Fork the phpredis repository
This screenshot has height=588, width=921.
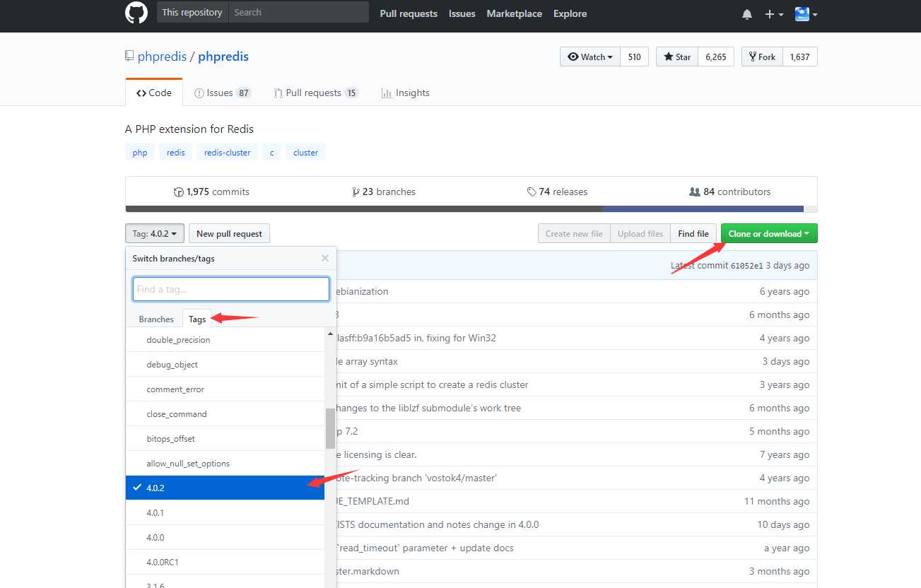pyautogui.click(x=762, y=57)
